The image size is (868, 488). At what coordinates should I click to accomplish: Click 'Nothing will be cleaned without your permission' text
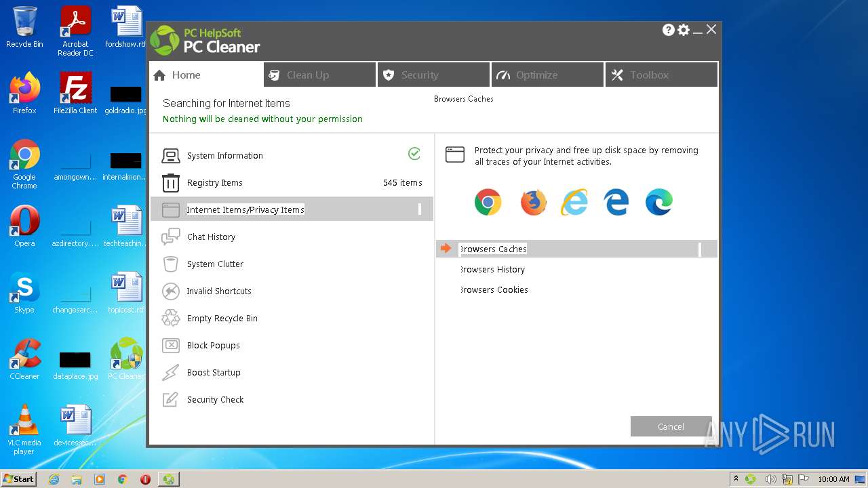(x=262, y=119)
